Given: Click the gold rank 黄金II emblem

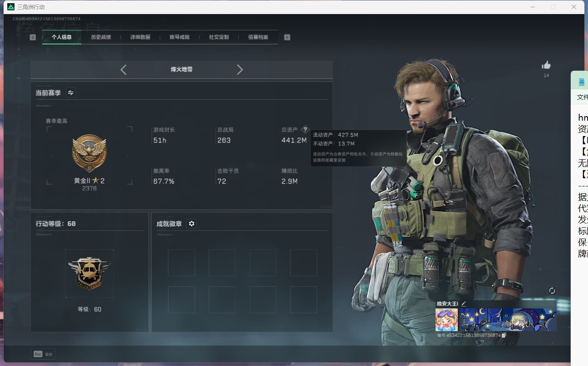Looking at the screenshot, I should [x=89, y=153].
